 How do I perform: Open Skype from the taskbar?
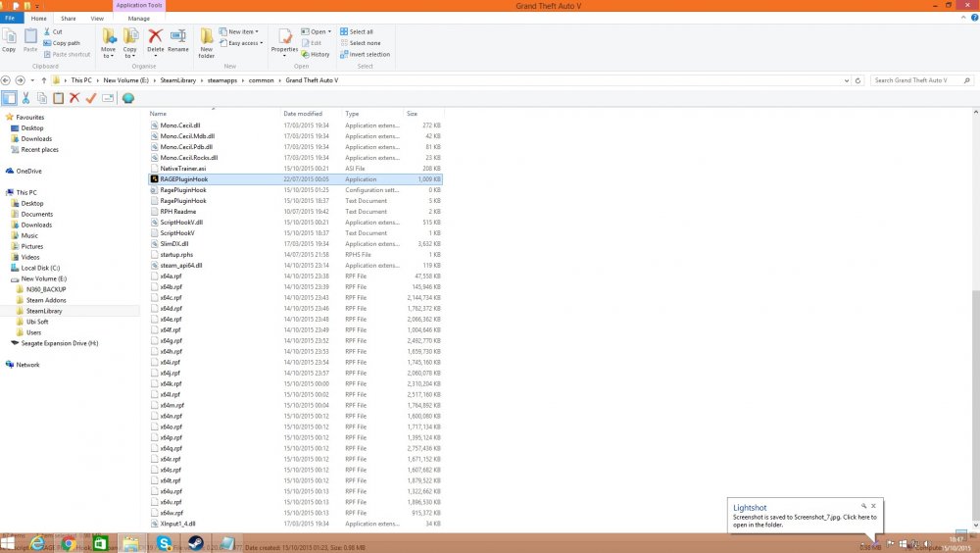tap(165, 543)
